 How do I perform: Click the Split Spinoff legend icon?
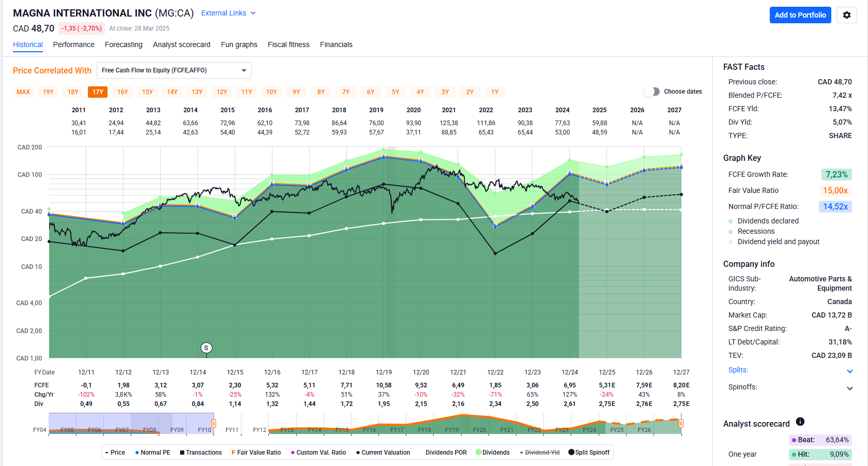click(x=571, y=452)
